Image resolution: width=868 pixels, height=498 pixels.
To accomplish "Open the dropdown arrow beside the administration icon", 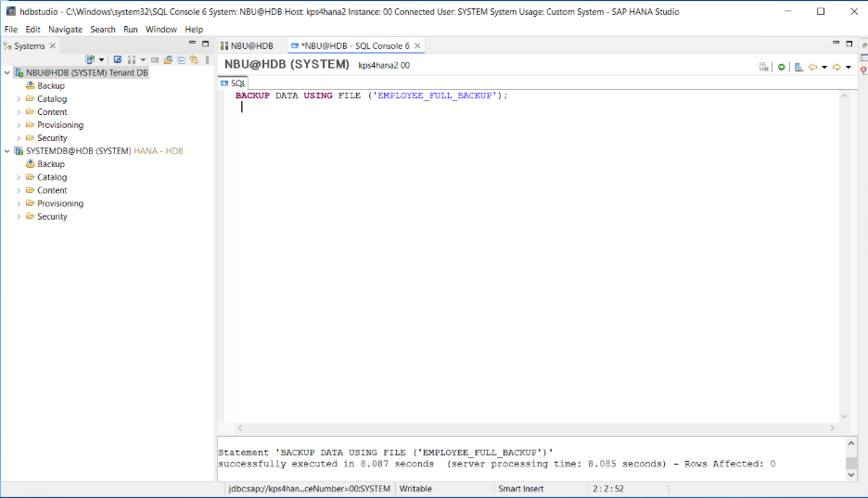I will pos(143,59).
